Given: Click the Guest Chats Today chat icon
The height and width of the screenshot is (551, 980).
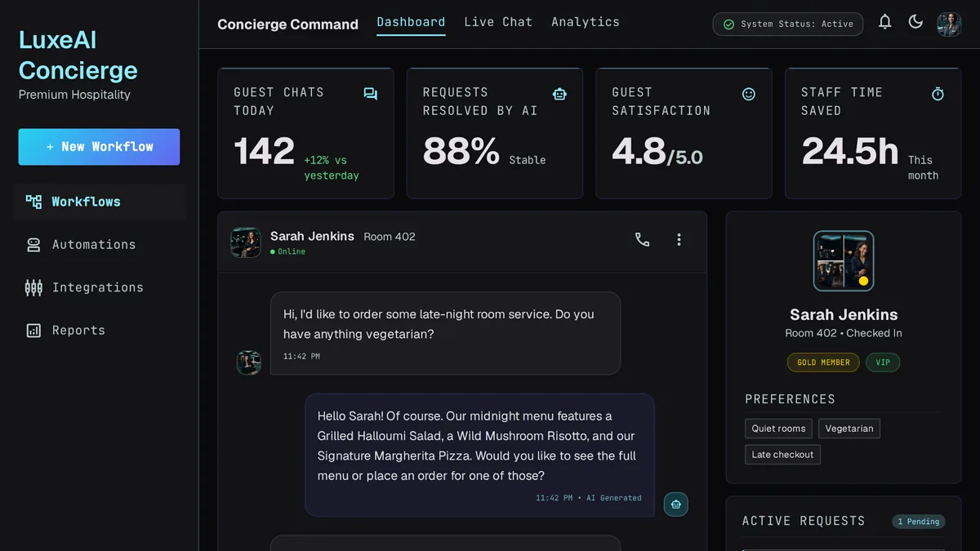Looking at the screenshot, I should click(371, 95).
